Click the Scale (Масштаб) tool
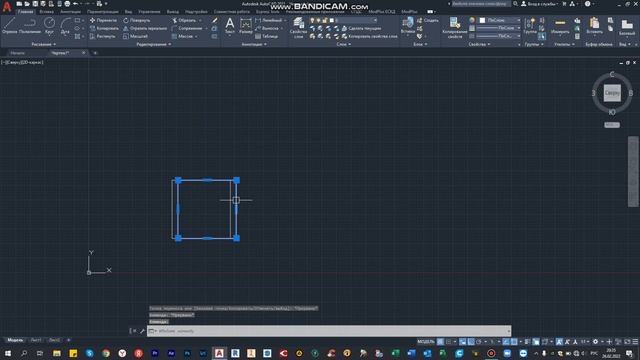640x360 pixels. click(x=136, y=36)
